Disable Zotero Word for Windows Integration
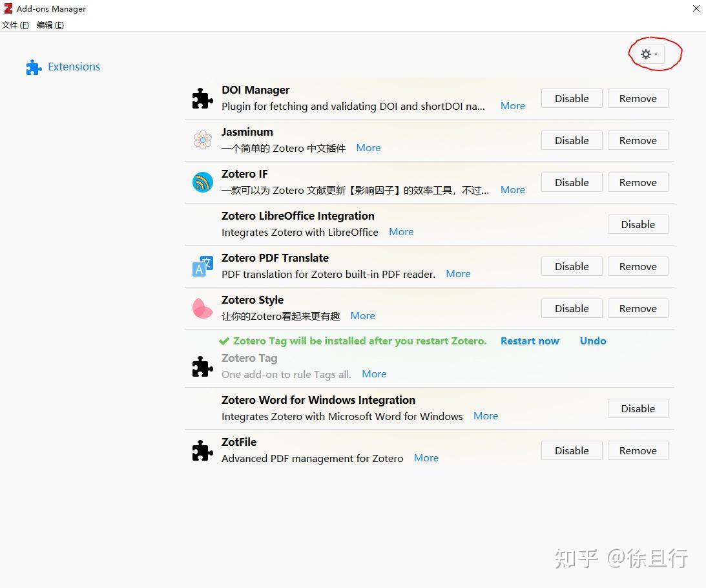706x588 pixels. [x=638, y=408]
